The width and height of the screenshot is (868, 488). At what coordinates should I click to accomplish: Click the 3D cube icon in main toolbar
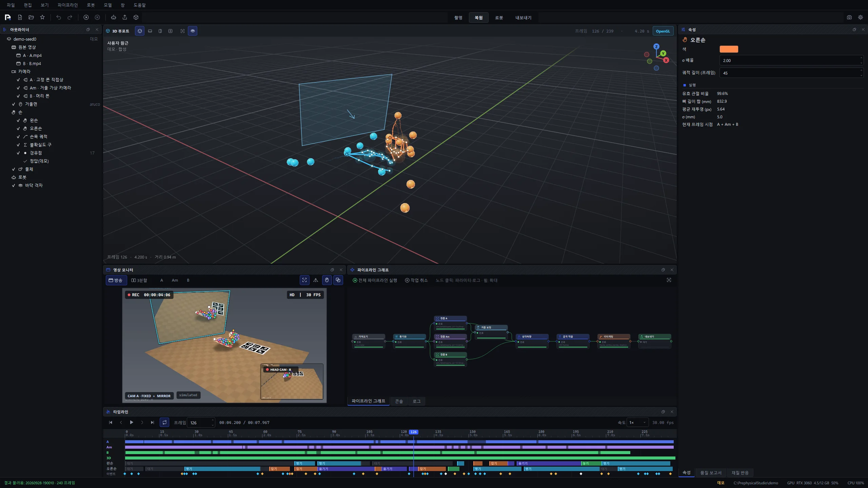pyautogui.click(x=136, y=17)
